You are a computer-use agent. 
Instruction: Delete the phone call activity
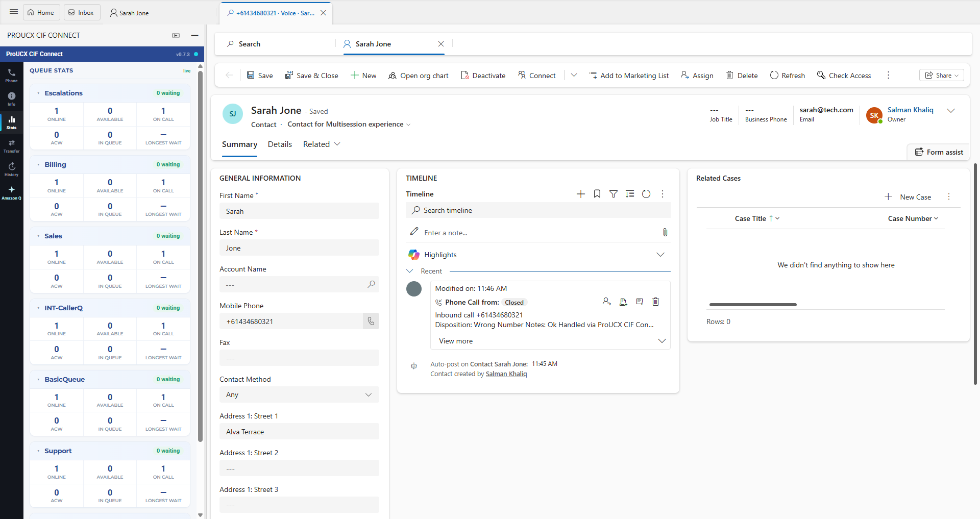(x=656, y=302)
